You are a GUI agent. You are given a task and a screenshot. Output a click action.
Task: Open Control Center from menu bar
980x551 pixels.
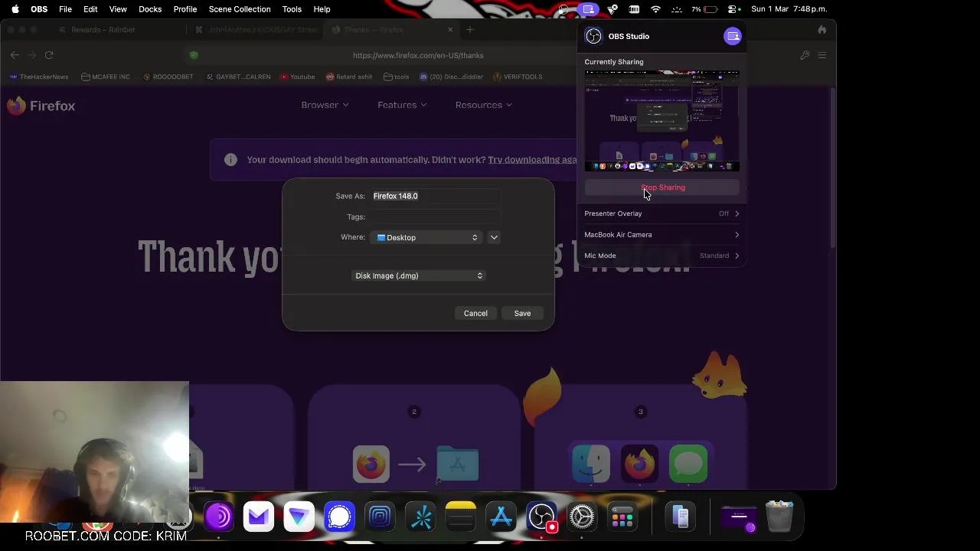(733, 9)
